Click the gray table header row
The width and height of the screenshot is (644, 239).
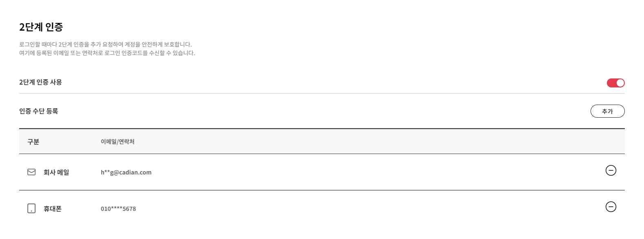point(326,142)
